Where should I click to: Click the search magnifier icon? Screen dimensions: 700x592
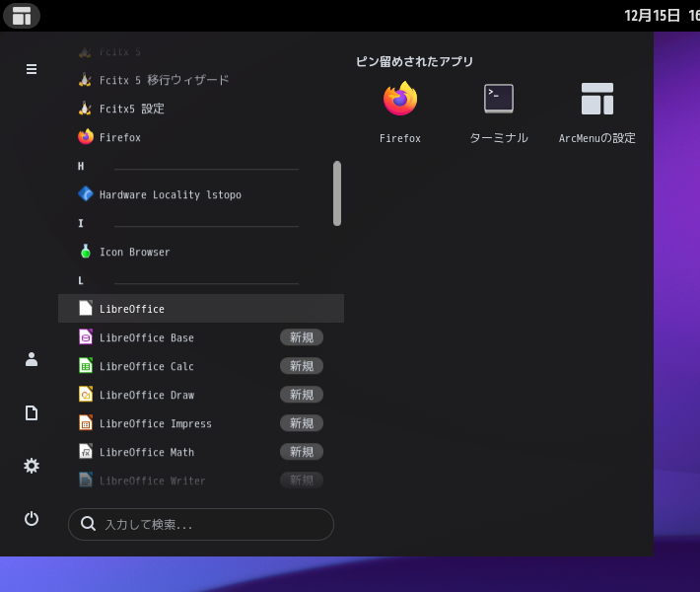click(88, 524)
